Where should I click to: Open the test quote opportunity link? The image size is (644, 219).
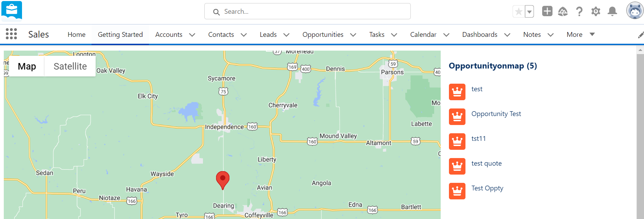click(x=486, y=163)
